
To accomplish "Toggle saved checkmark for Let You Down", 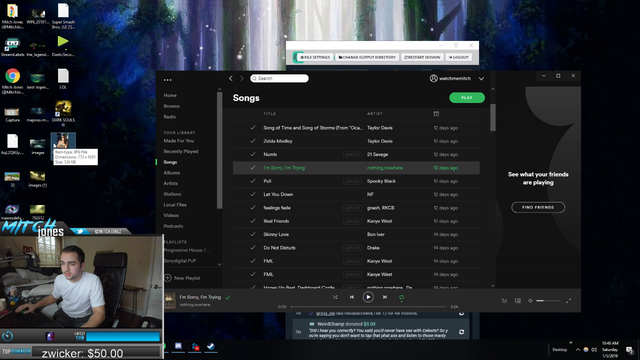I will click(x=253, y=194).
